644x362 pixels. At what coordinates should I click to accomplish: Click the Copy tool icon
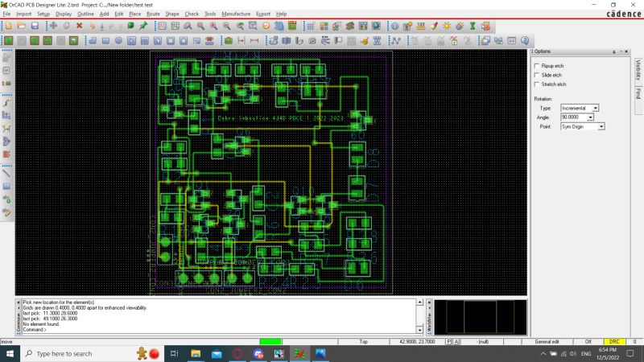(x=66, y=27)
